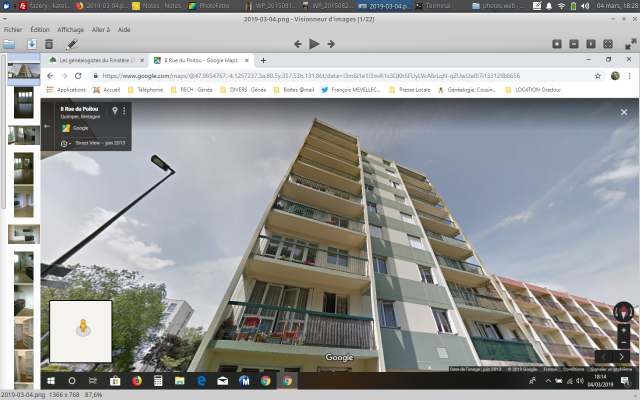This screenshot has width=640, height=400.
Task: Click the pictured Chrome new tab plus
Action: click(263, 60)
